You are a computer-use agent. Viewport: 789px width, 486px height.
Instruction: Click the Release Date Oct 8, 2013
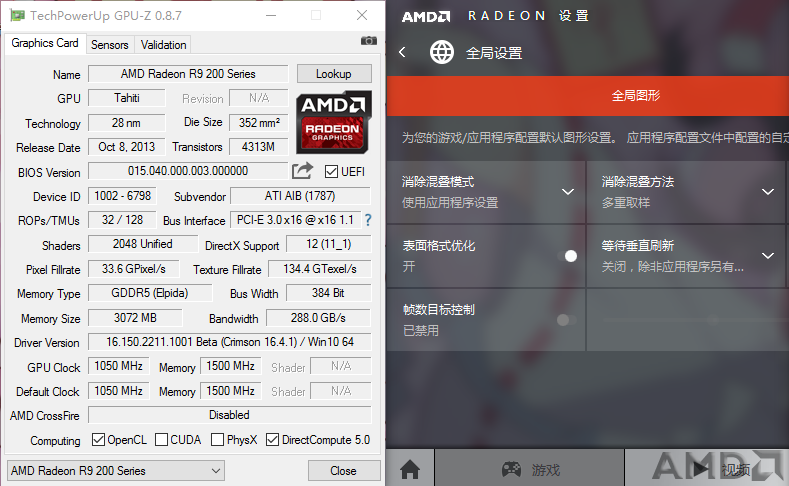click(x=126, y=147)
